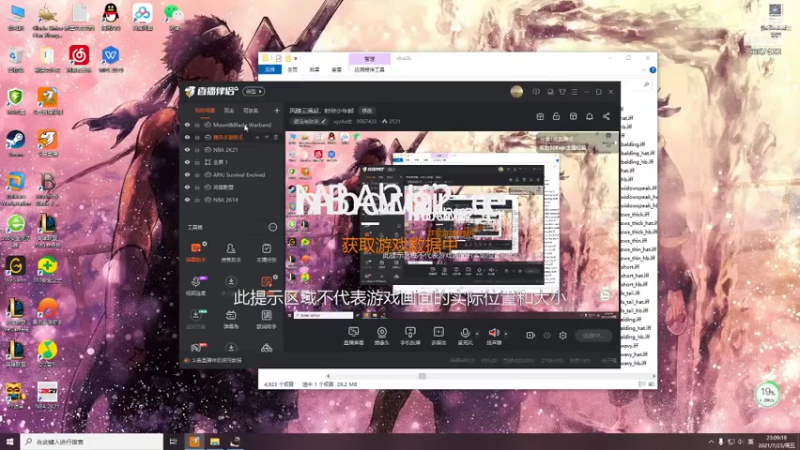
Task: Open the QQ penguin desktop icon
Action: (111, 17)
